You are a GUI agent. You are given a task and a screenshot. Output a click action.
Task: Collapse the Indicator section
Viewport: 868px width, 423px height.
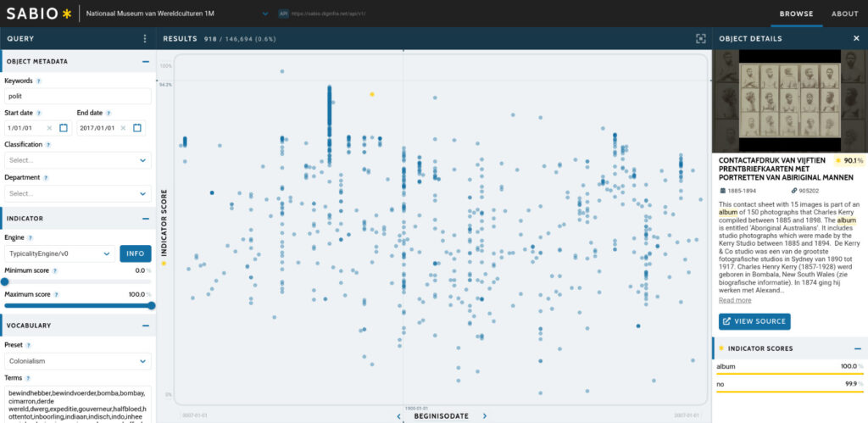[x=146, y=219]
